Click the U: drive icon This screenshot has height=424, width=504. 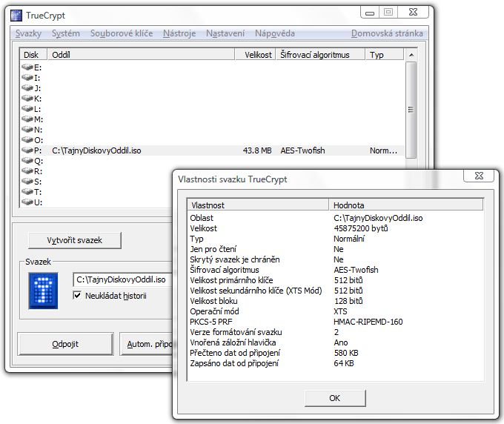(x=27, y=202)
